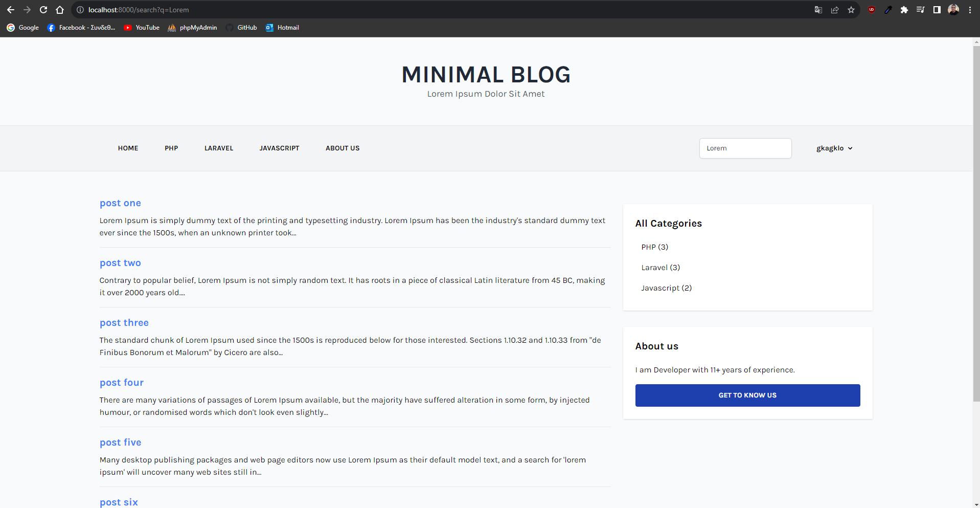Open the Extensions puzzle piece icon
The image size is (980, 508).
point(904,10)
